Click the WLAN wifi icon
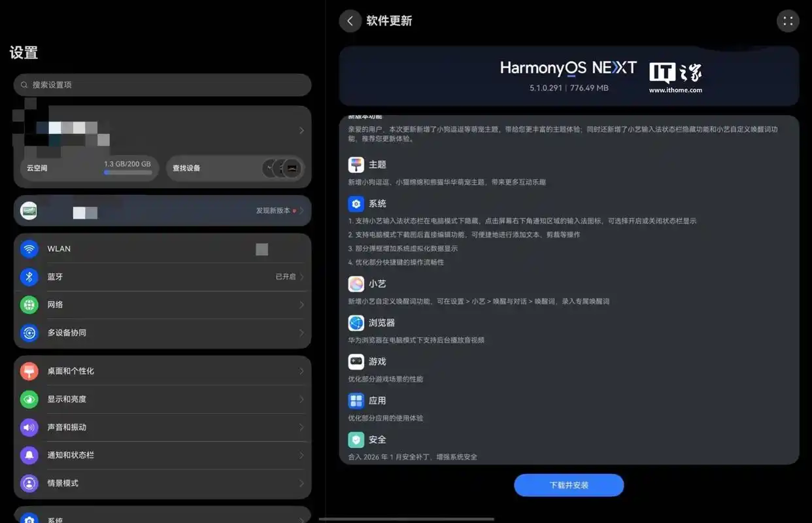This screenshot has width=812, height=523. pyautogui.click(x=29, y=249)
